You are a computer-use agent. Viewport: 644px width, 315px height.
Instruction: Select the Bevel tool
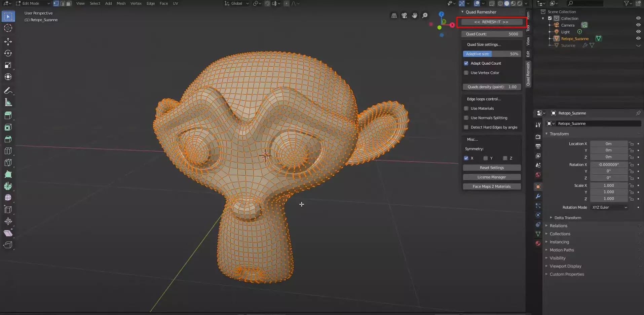8,139
